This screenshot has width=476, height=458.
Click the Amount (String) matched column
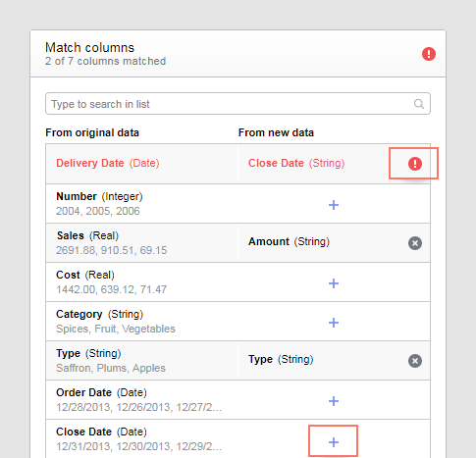[289, 241]
